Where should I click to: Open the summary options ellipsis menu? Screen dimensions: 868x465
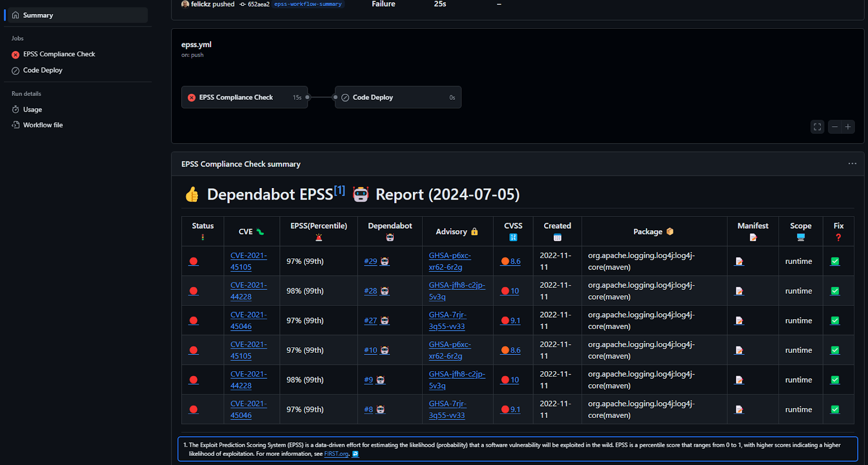(852, 164)
